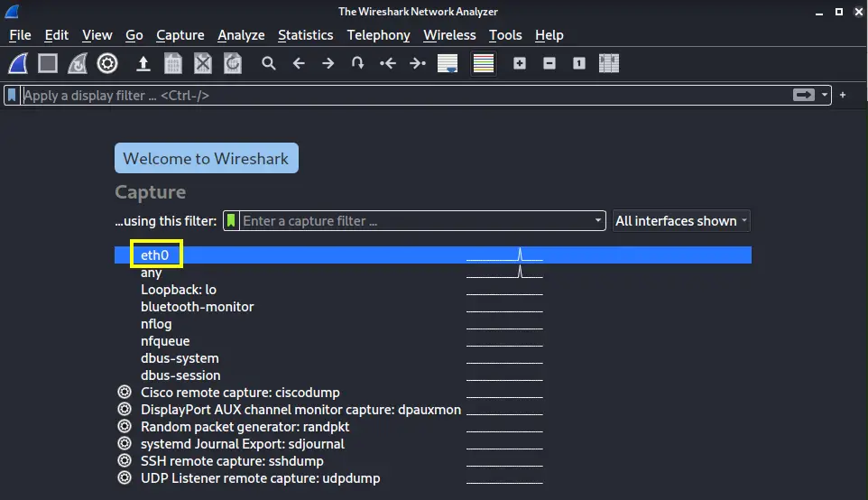
Task: Close this capture file X icon
Action: click(x=203, y=63)
